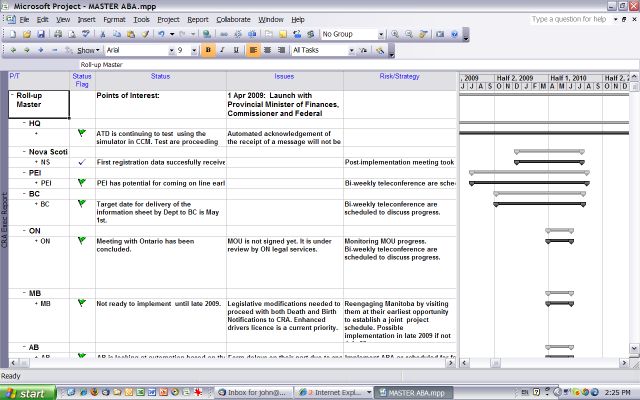Toggle Underline formatting button
Image resolution: width=640 pixels, height=400 pixels.
click(x=236, y=50)
